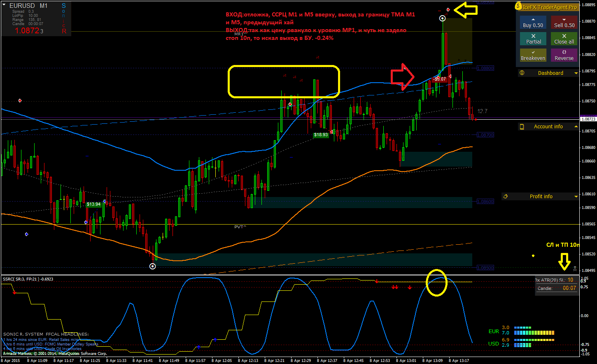Click the Account info label
The image size is (597, 364).
point(548,127)
